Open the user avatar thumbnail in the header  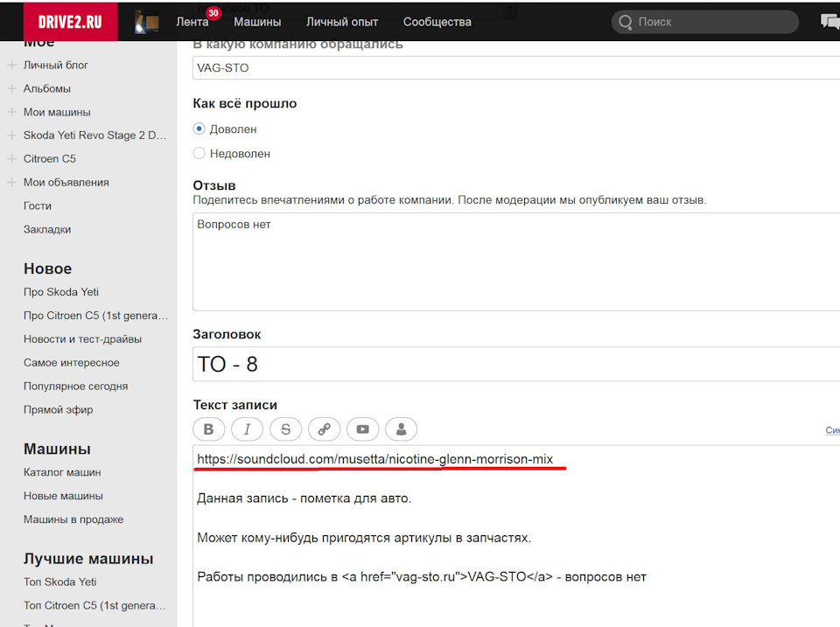click(x=147, y=23)
